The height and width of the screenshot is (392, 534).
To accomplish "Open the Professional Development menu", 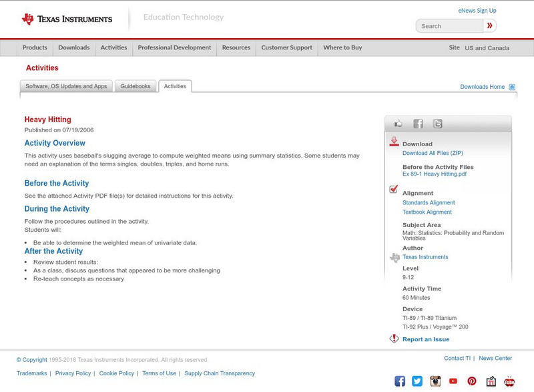I will 174,47.
